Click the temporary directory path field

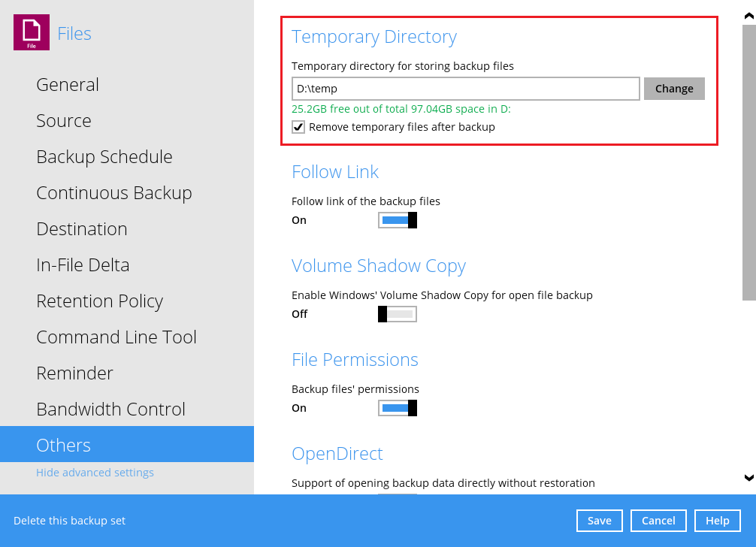pyautogui.click(x=465, y=89)
